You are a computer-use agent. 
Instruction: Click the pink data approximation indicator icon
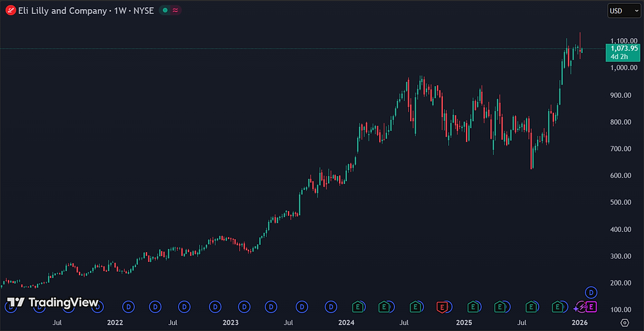click(175, 11)
